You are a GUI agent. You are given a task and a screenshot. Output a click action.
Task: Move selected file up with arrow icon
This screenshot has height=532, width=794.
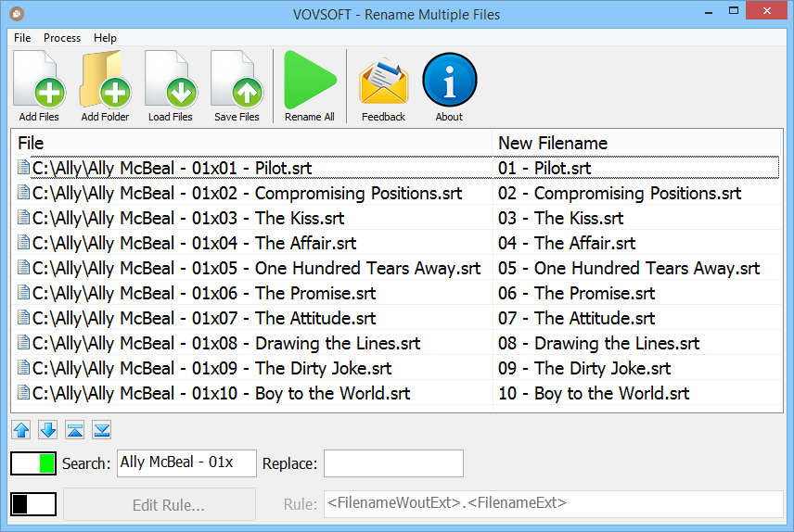[21, 430]
